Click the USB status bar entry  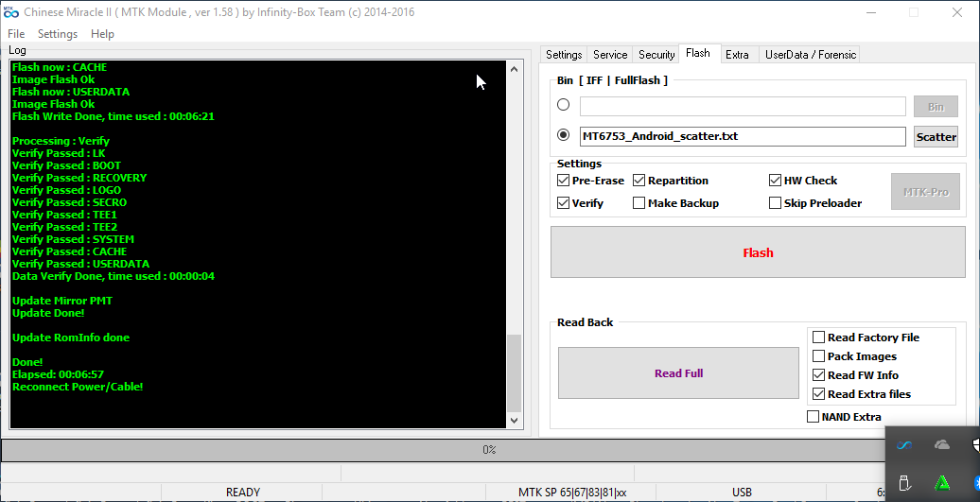(742, 492)
